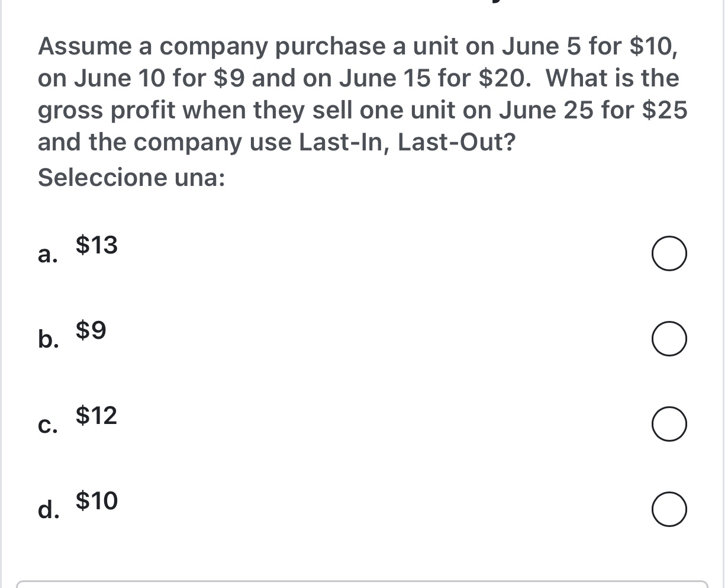Click the answer label $10
The height and width of the screenshot is (588, 728).
tap(96, 502)
